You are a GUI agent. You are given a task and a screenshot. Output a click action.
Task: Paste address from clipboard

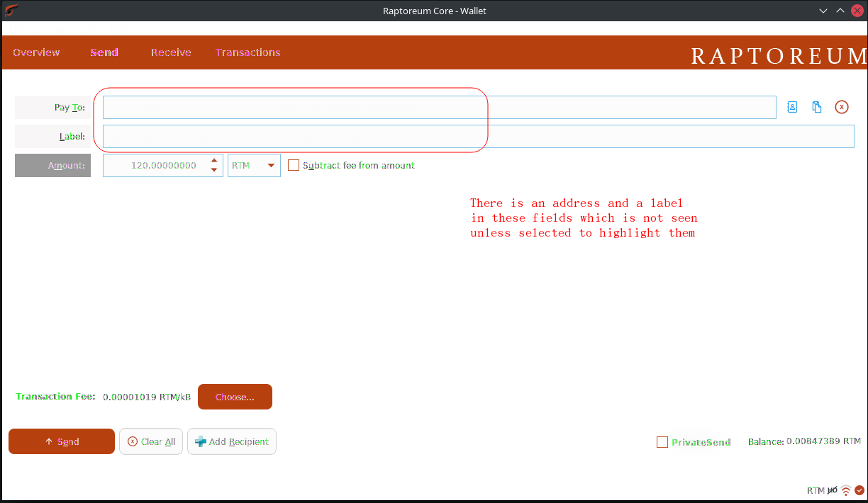pos(816,106)
